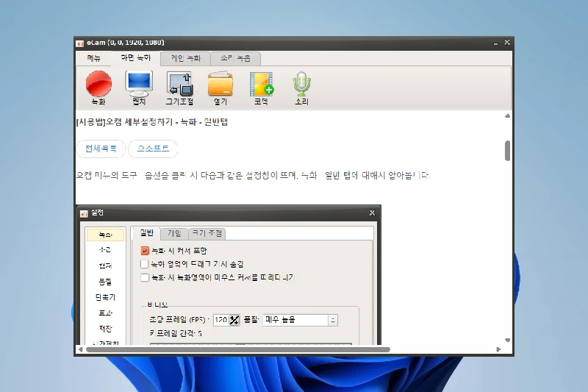The width and height of the screenshot is (588, 392).
Task: Click the horizontal scrollbar thumb
Action: tap(238, 349)
